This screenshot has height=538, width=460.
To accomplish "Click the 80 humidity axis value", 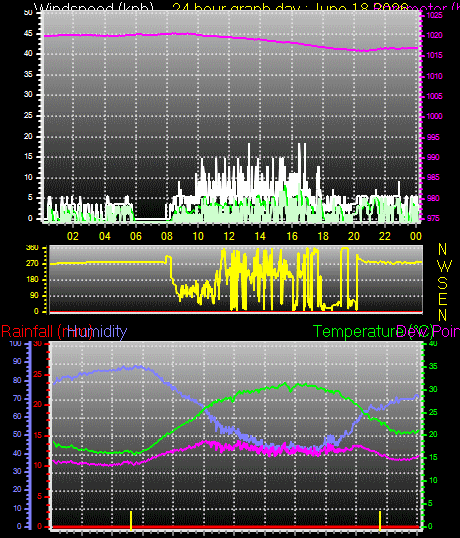I will [17, 380].
